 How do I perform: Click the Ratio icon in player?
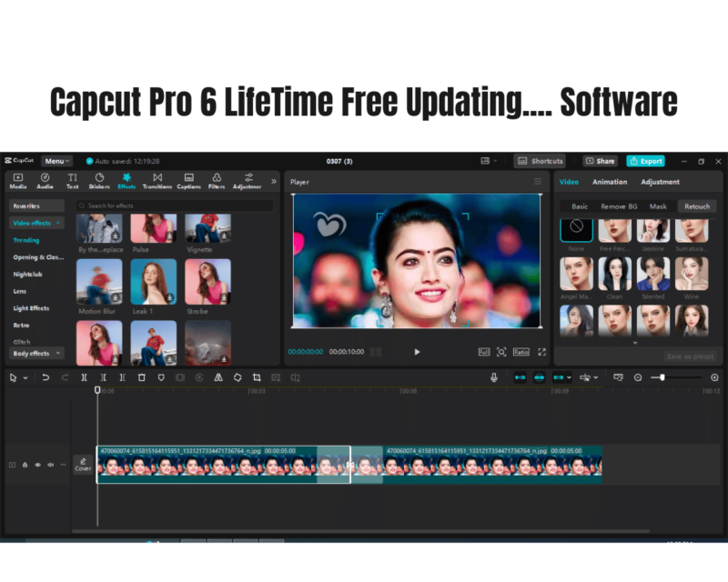point(521,352)
